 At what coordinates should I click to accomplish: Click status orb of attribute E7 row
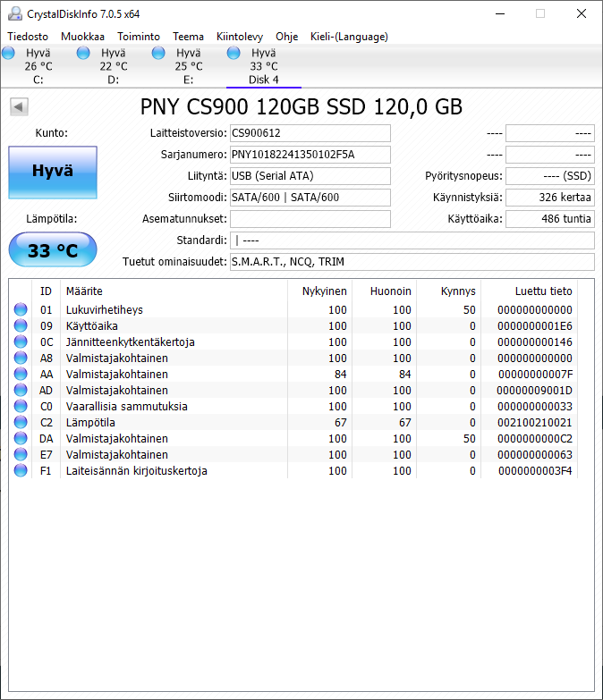pyautogui.click(x=21, y=454)
